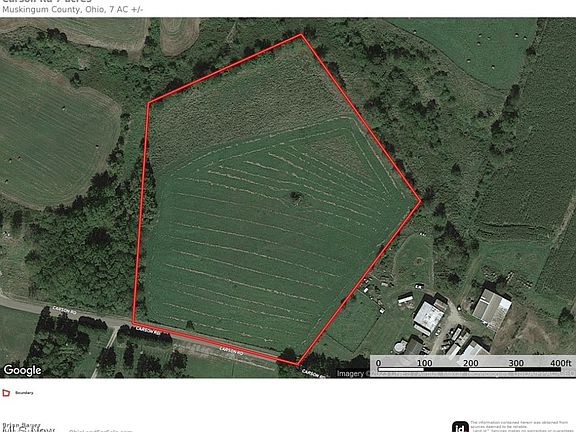The image size is (576, 432).
Task: Click the upper-left corner of the red boundary
Action: [148, 102]
